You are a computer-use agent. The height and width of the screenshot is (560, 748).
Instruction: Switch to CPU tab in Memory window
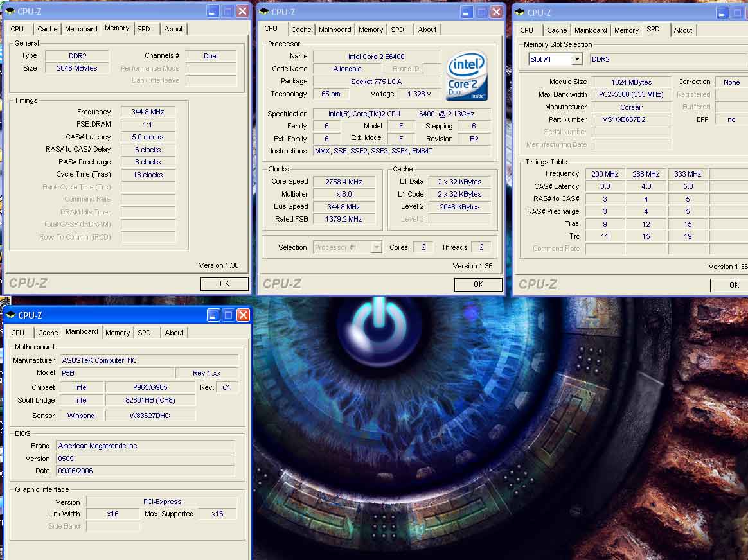coord(17,29)
